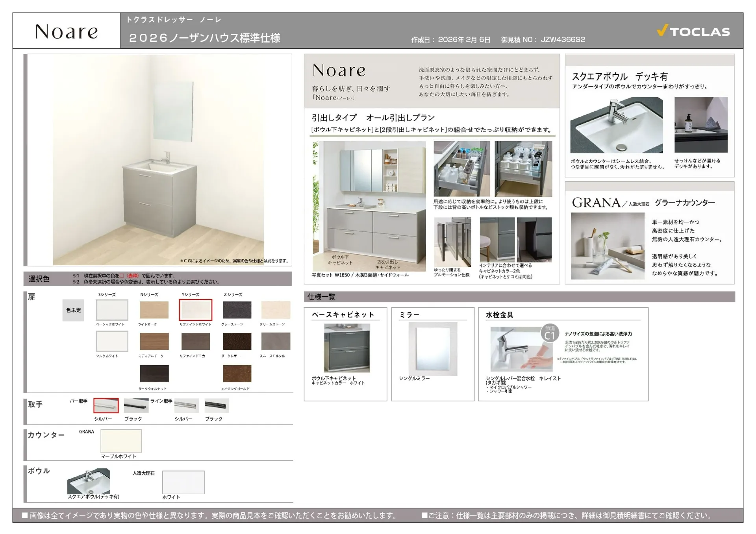Select the 人造大理石 ホワイト bowl color swatch
This screenshot has width=756, height=534.
[183, 482]
